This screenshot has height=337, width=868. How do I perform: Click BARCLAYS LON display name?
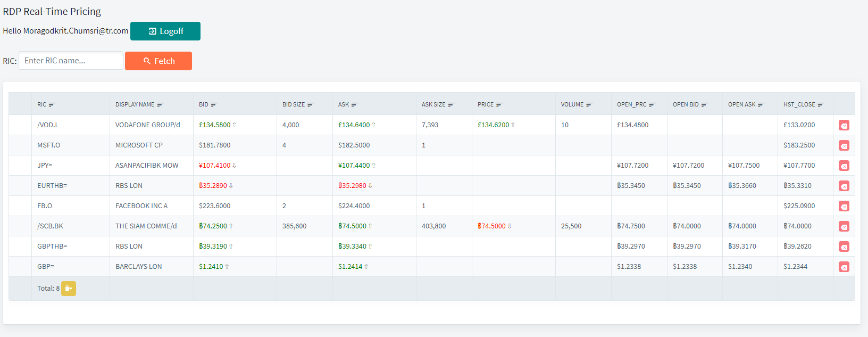[x=139, y=267]
